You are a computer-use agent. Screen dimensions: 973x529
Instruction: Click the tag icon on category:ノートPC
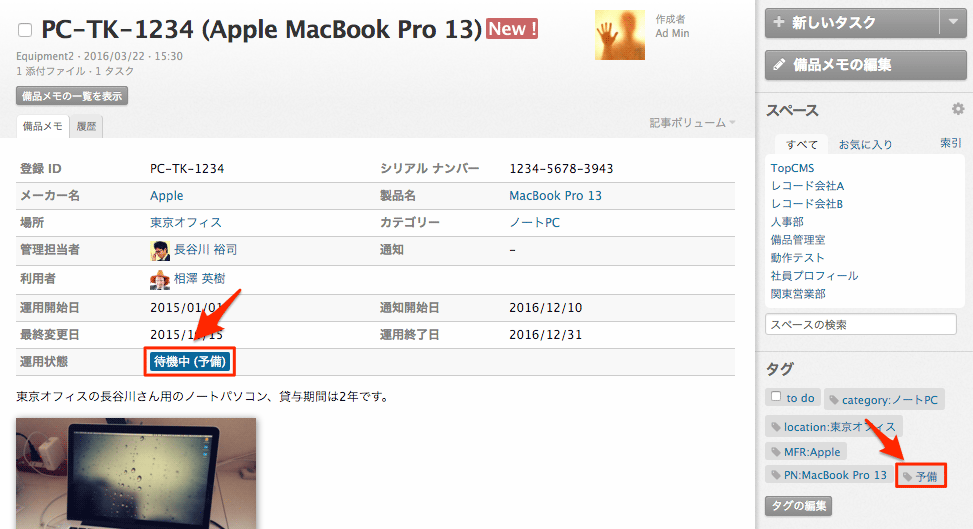(834, 400)
